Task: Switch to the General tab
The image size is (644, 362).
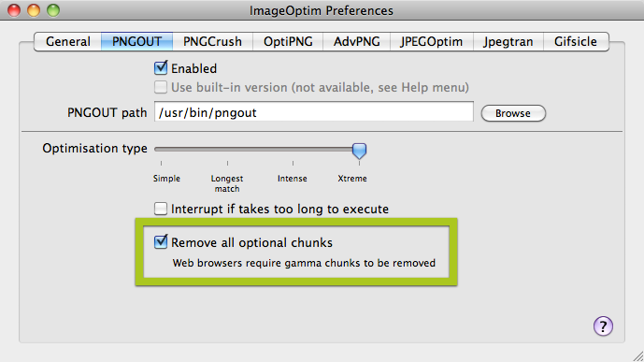Action: (x=68, y=41)
